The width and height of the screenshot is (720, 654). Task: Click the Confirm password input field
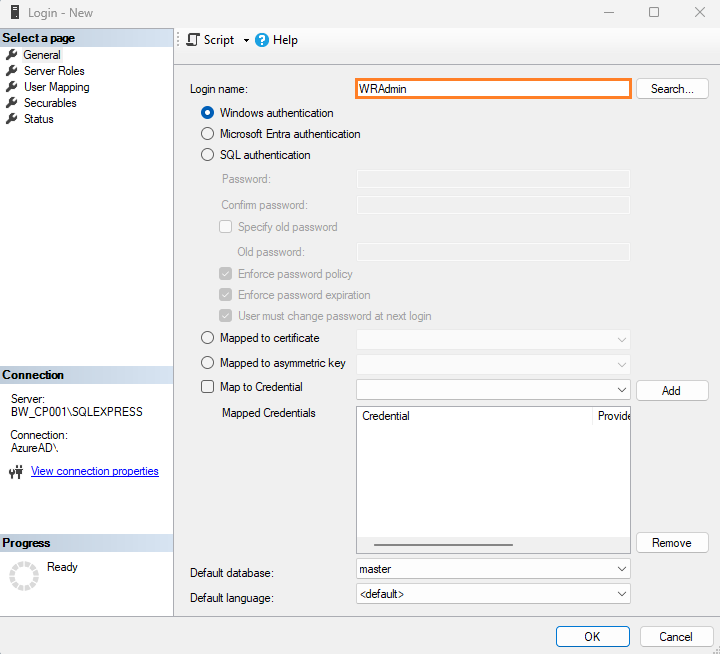pyautogui.click(x=493, y=205)
